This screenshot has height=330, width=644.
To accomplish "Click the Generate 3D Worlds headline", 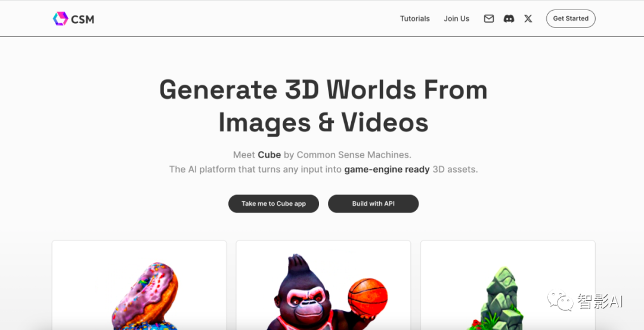I will coord(323,106).
